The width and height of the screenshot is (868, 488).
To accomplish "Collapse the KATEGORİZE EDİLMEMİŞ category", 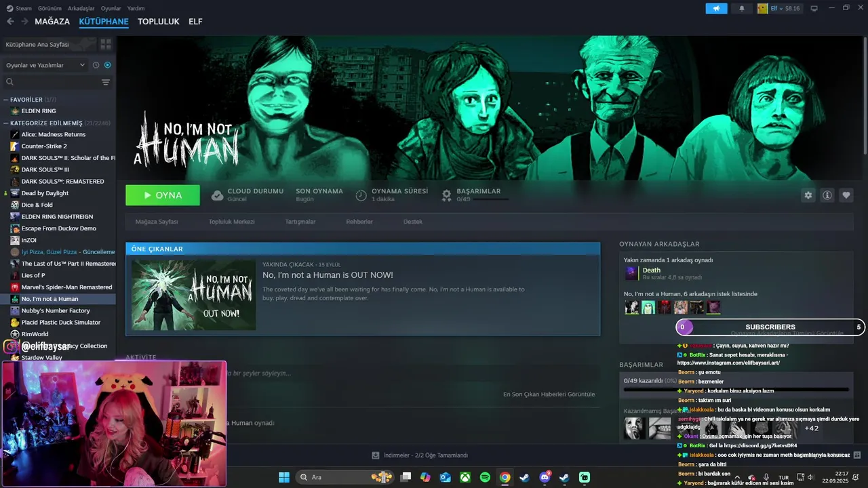I will [5, 123].
